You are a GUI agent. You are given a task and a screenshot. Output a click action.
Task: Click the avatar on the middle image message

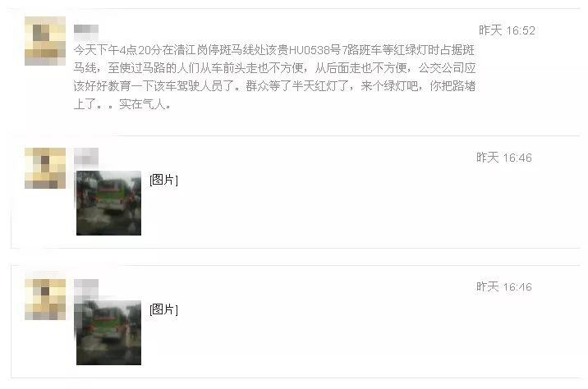[45, 168]
